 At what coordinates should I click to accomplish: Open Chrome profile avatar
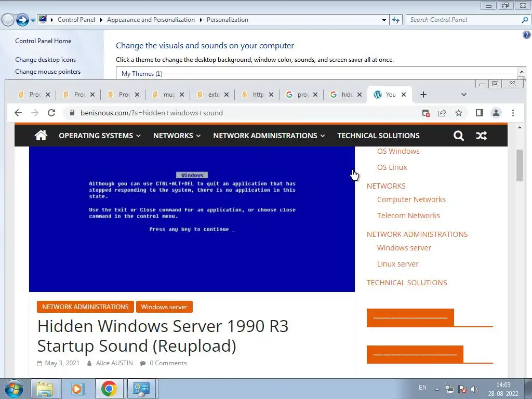coord(496,113)
